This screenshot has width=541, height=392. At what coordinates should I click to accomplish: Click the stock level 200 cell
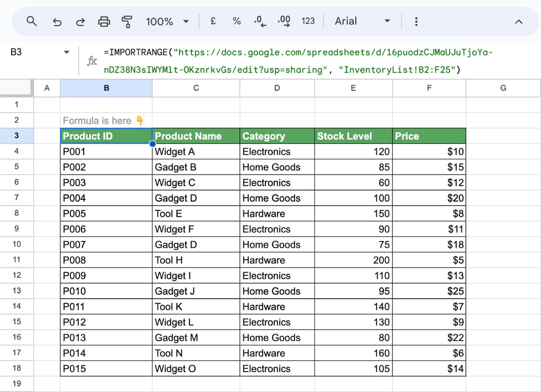point(353,260)
